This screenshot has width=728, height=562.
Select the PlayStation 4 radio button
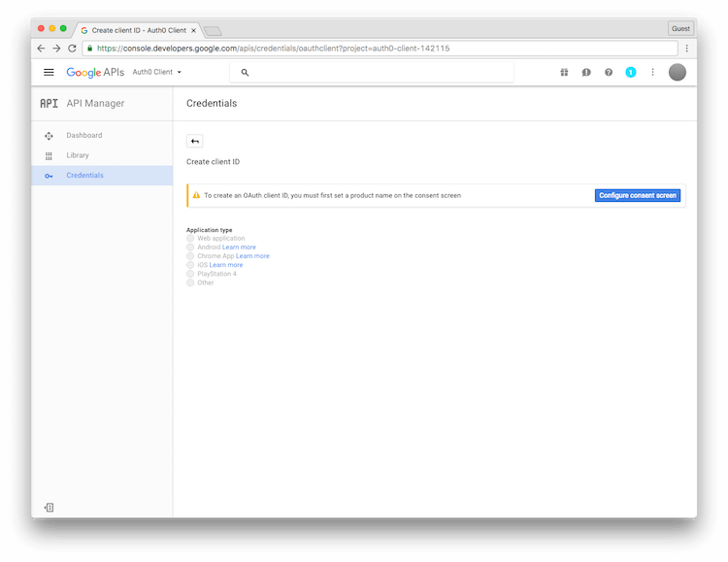[x=190, y=274]
